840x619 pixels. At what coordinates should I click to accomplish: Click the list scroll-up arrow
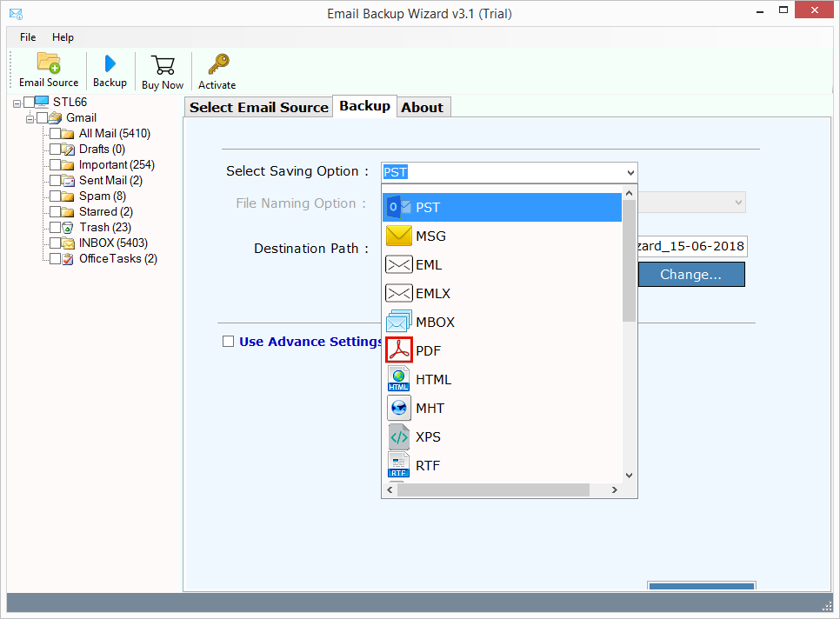point(630,193)
